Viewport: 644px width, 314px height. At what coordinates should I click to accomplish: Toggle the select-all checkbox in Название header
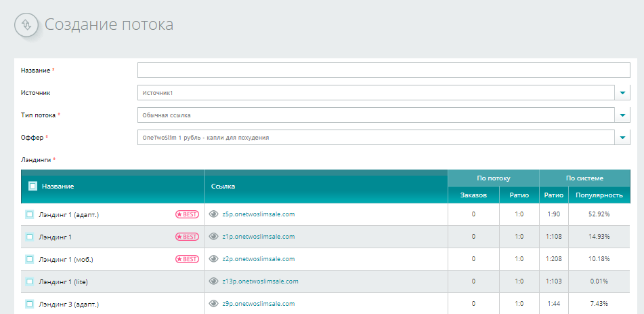click(x=33, y=186)
